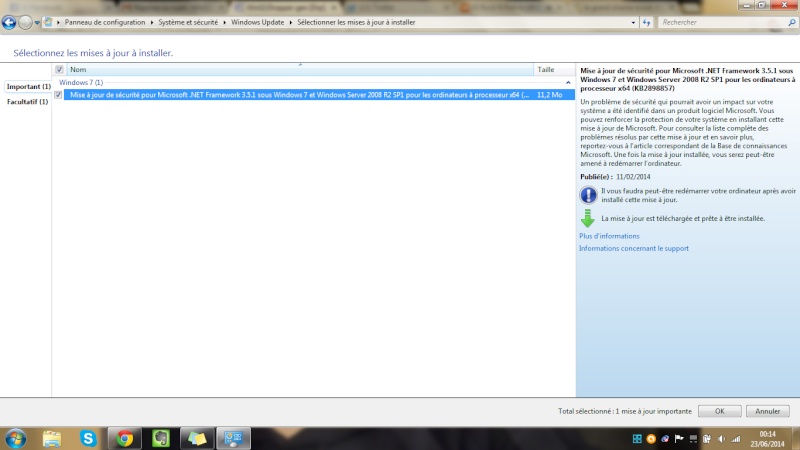
Task: Open the volume speaker control
Action: click(721, 439)
